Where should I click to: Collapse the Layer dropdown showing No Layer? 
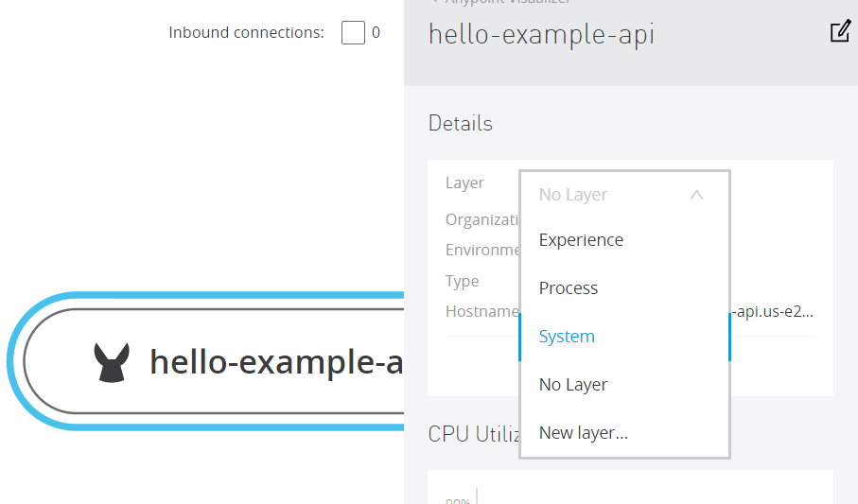624,195
